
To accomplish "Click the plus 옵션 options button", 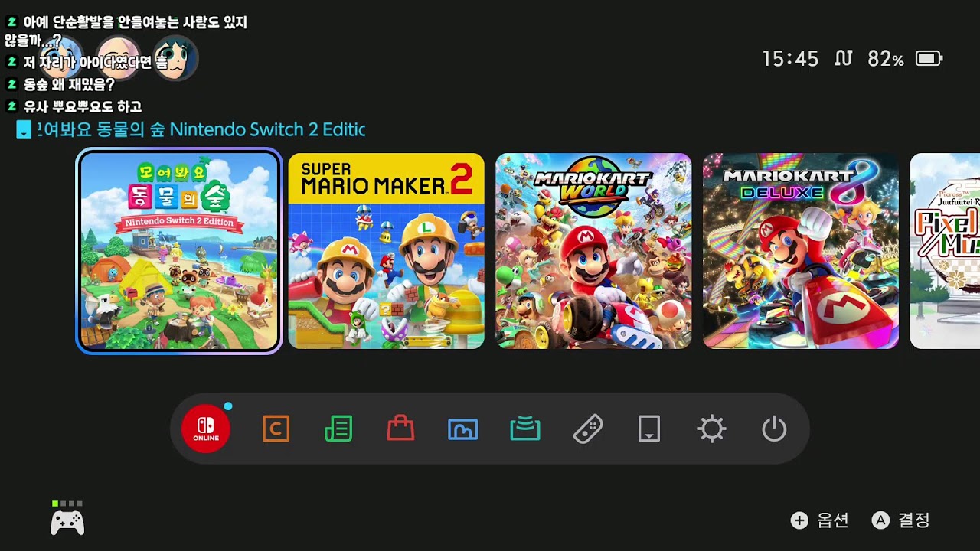I will 820,520.
